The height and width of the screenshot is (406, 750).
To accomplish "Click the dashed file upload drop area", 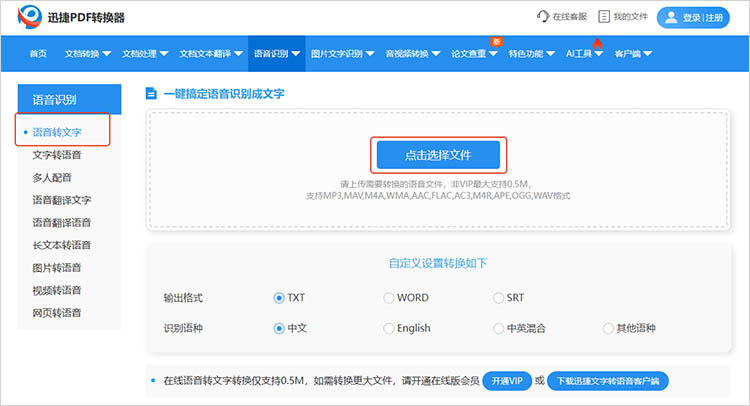I will click(438, 170).
